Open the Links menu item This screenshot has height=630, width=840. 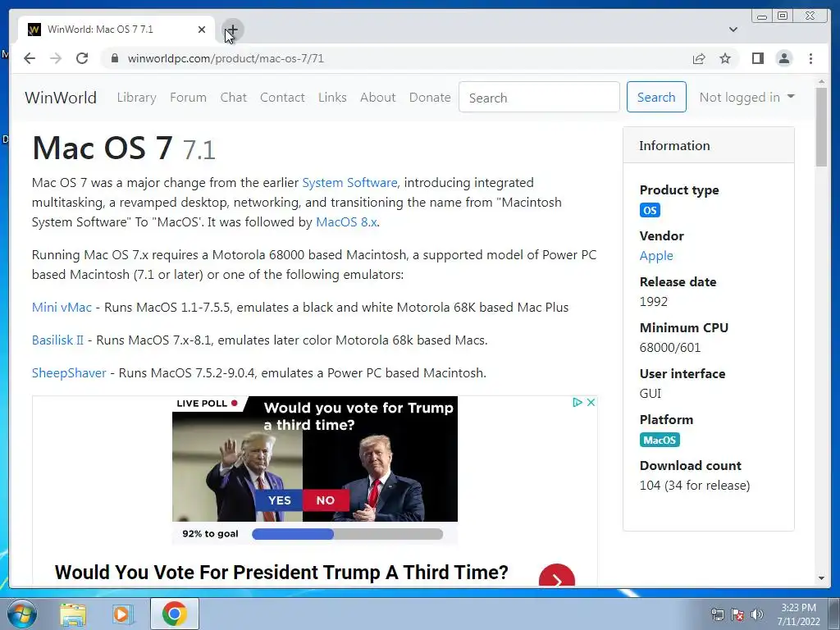pos(332,98)
